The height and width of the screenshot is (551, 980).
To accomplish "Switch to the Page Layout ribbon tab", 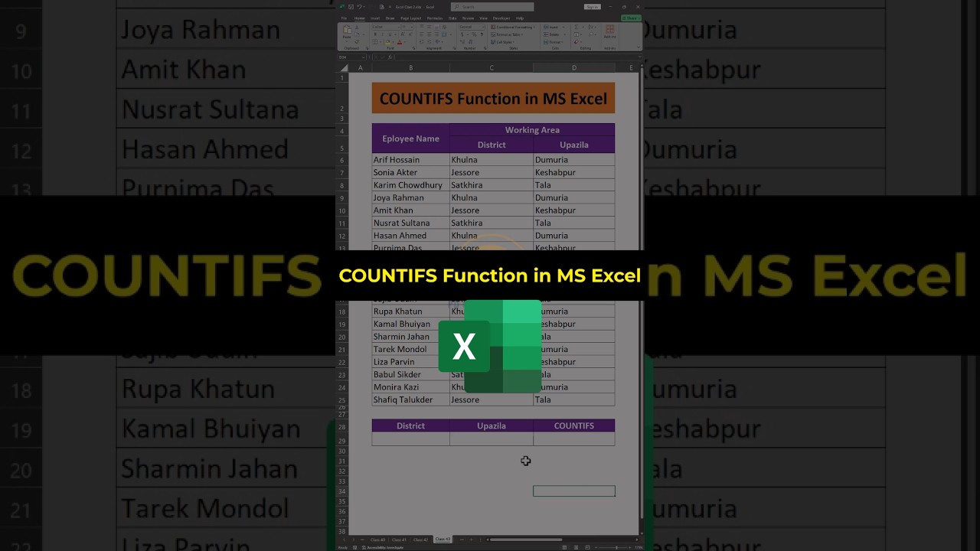I will pos(411,18).
